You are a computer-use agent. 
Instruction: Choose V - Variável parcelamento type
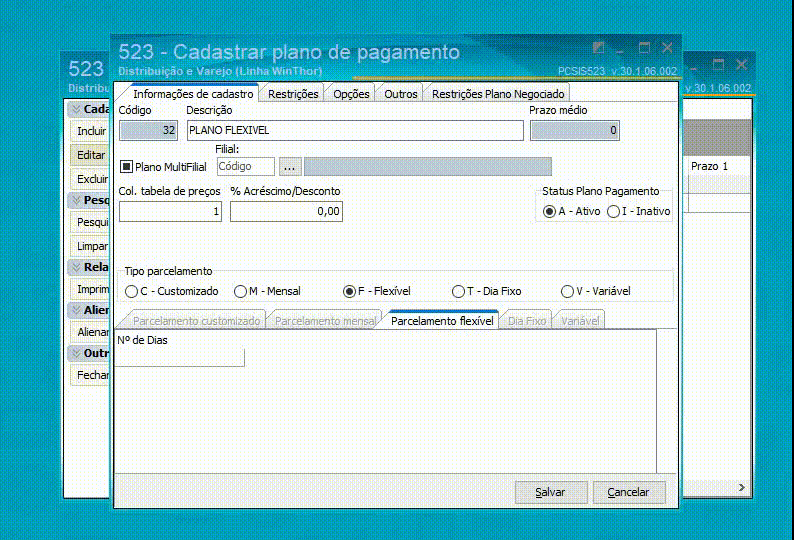click(567, 291)
